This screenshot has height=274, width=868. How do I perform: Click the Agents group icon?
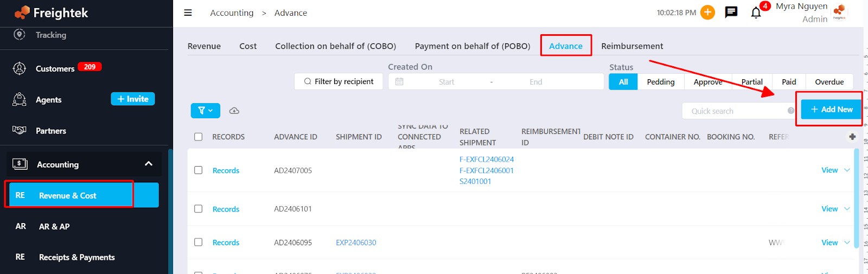(20, 99)
